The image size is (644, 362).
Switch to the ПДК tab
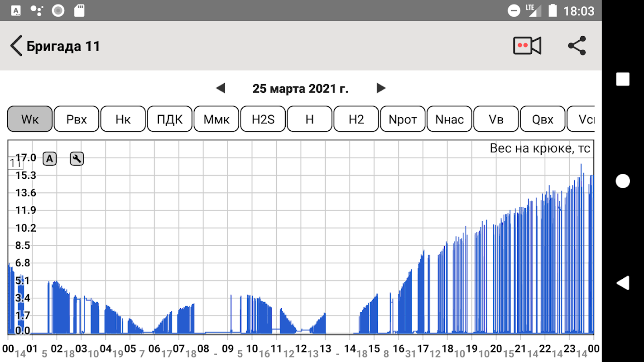coord(170,119)
